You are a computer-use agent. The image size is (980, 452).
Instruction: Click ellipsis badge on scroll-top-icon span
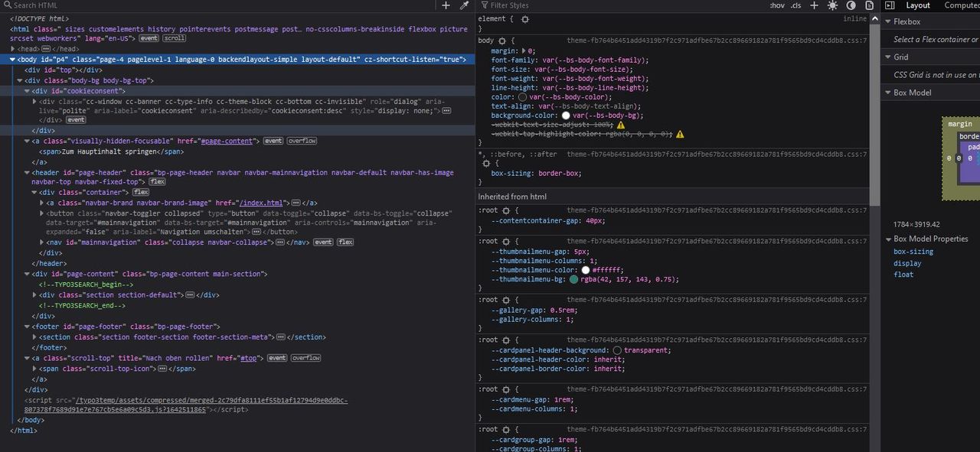162,369
